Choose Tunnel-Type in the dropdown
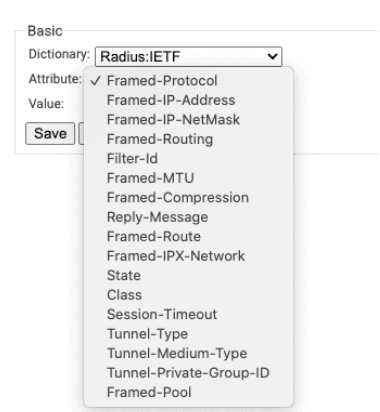 click(189, 334)
